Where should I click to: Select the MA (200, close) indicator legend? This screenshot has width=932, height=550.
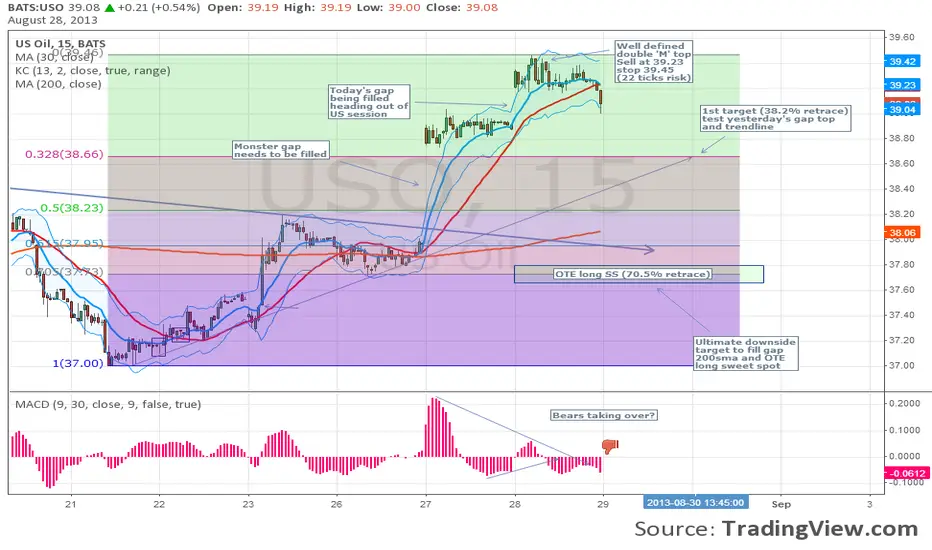point(58,84)
